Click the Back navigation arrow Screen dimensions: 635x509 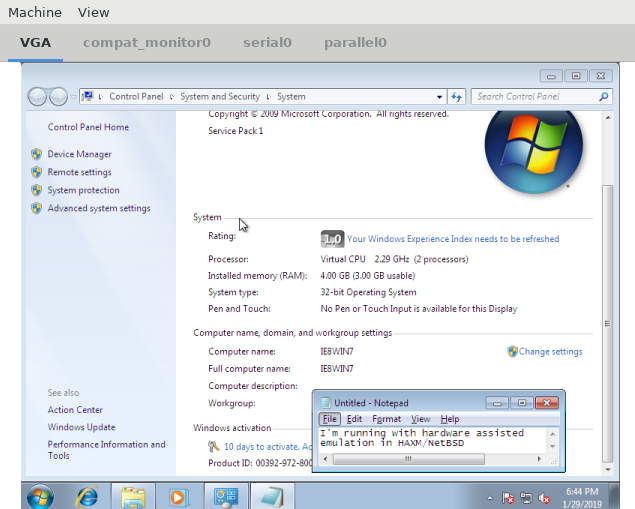click(x=38, y=97)
